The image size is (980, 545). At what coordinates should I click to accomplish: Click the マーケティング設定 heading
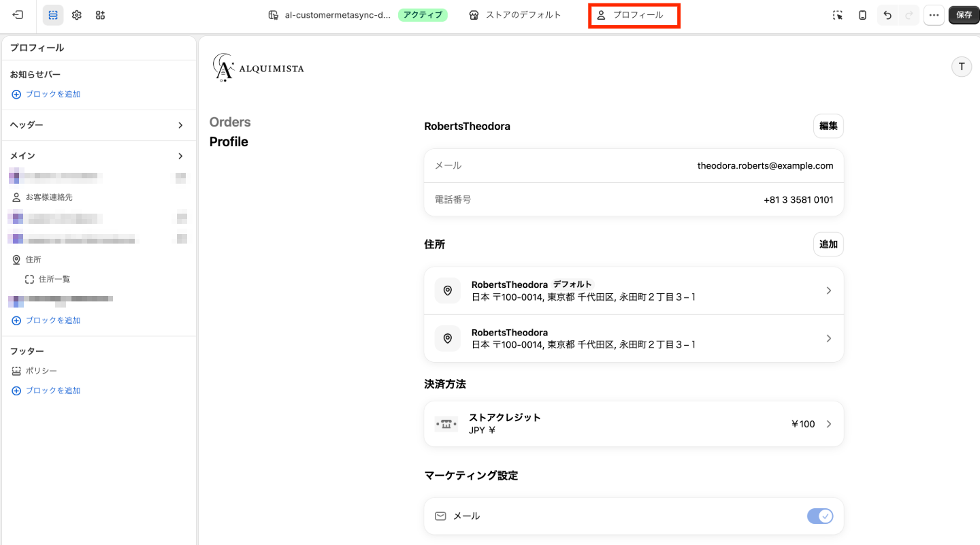pos(471,476)
